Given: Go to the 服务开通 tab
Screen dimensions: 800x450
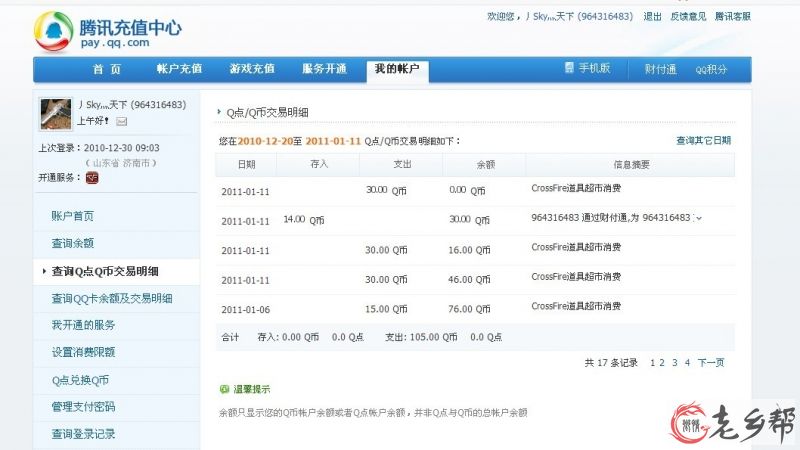Looking at the screenshot, I should coord(325,69).
